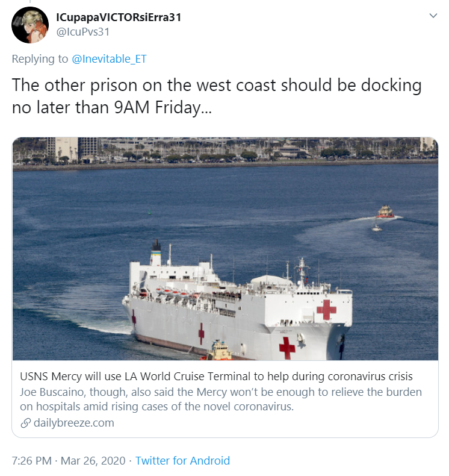This screenshot has height=476, width=449.
Task: Open the dailybreeze.com source link
Action: point(74,423)
